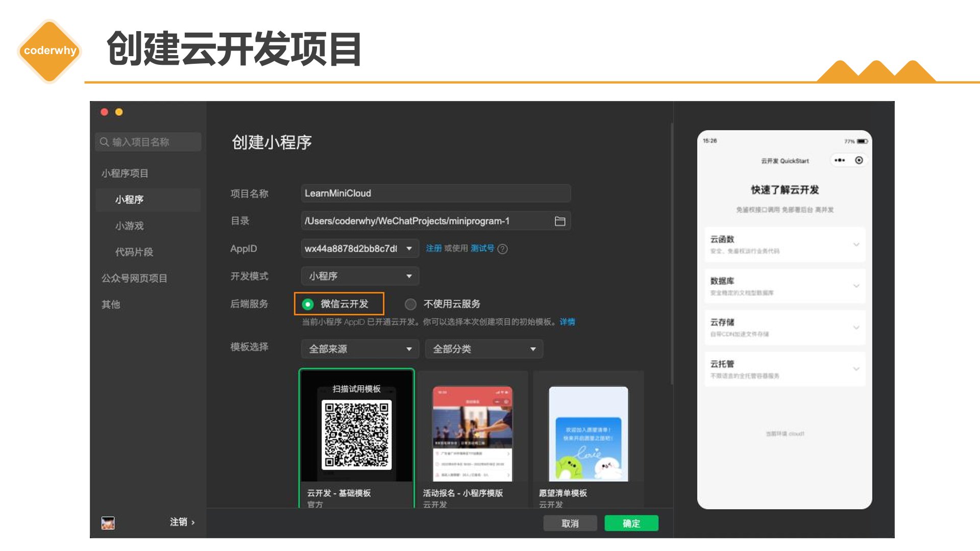This screenshot has height=551, width=980.
Task: Click the 取消 cancel button
Action: (570, 523)
